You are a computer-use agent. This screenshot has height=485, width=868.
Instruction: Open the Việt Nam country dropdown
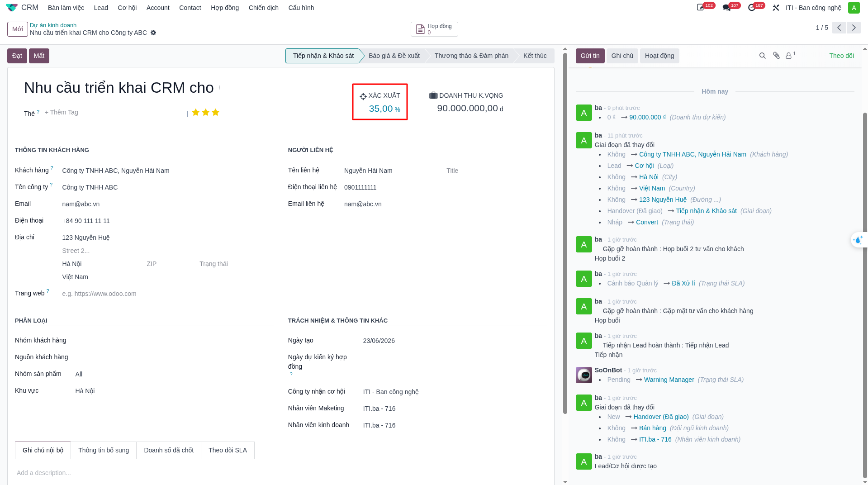click(x=167, y=277)
